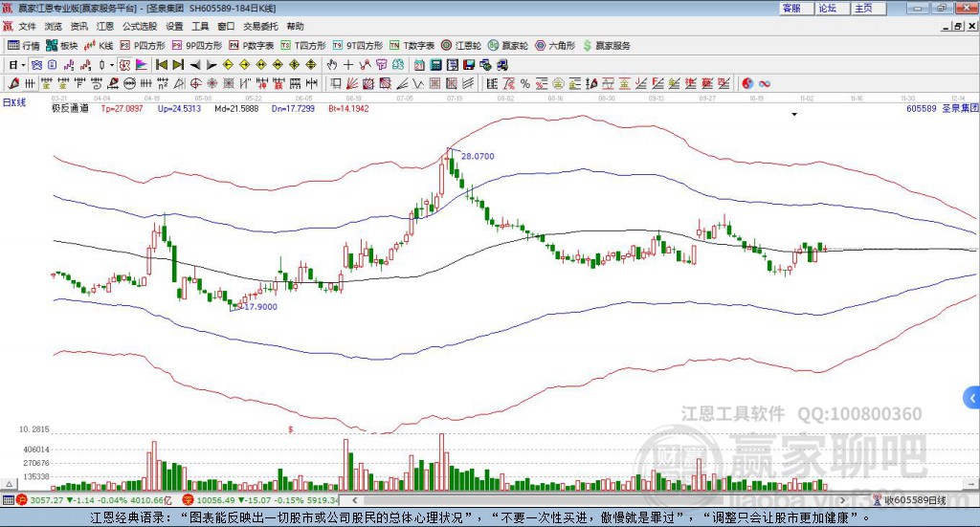Open the 9P四方形 tool
The width and height of the screenshot is (980, 527).
tap(197, 46)
